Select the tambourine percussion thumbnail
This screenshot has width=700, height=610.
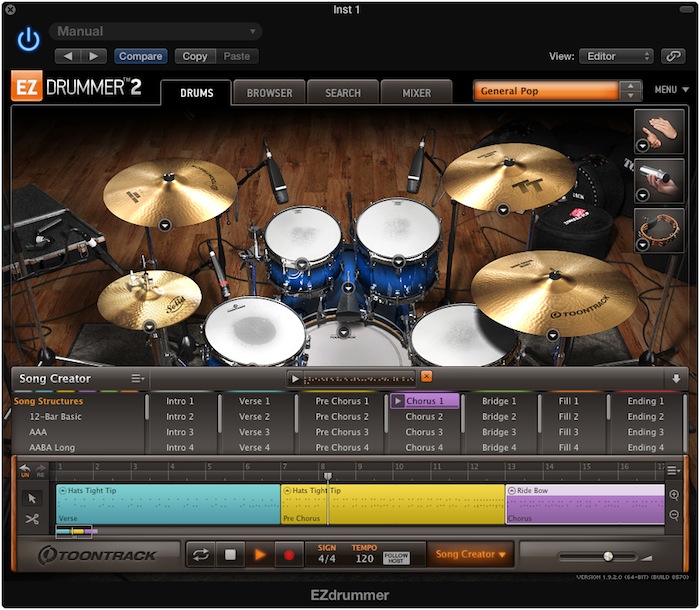[659, 230]
